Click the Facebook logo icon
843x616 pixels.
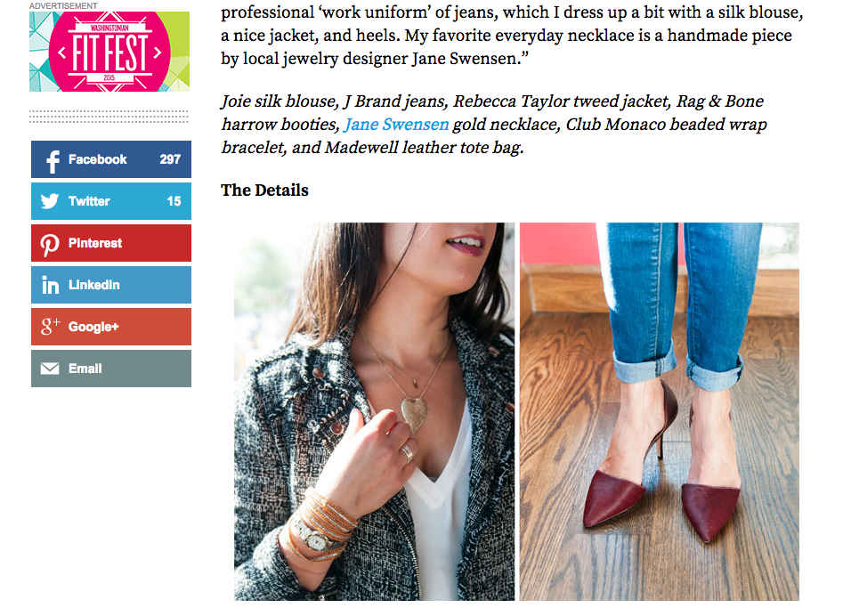(x=53, y=161)
